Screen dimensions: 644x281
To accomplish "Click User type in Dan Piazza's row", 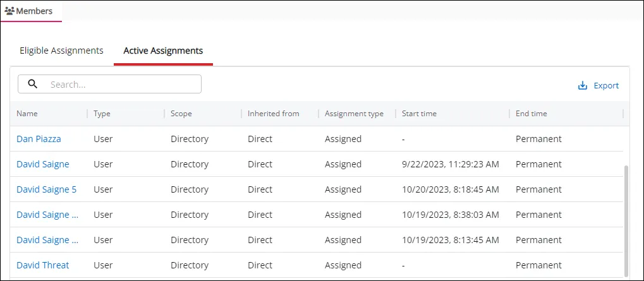I will [x=103, y=139].
